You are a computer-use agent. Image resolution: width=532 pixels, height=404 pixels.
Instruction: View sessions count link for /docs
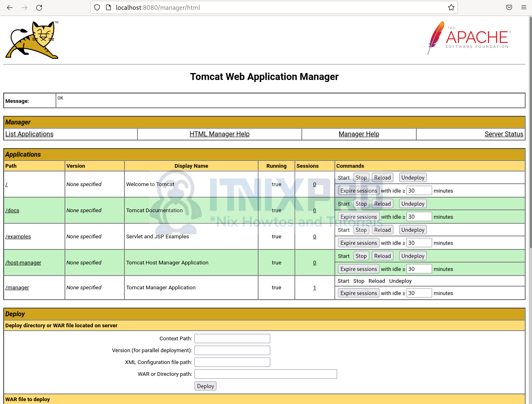315,211
